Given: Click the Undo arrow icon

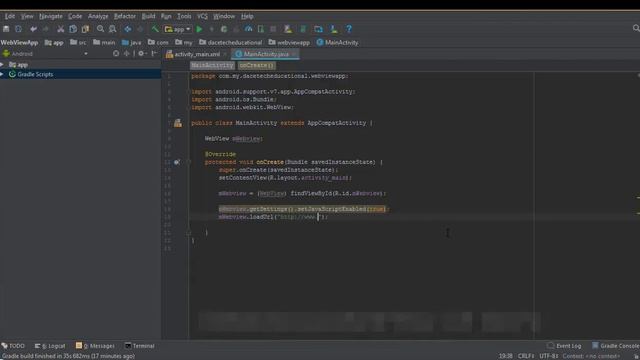Looking at the screenshot, I should click(33, 29).
